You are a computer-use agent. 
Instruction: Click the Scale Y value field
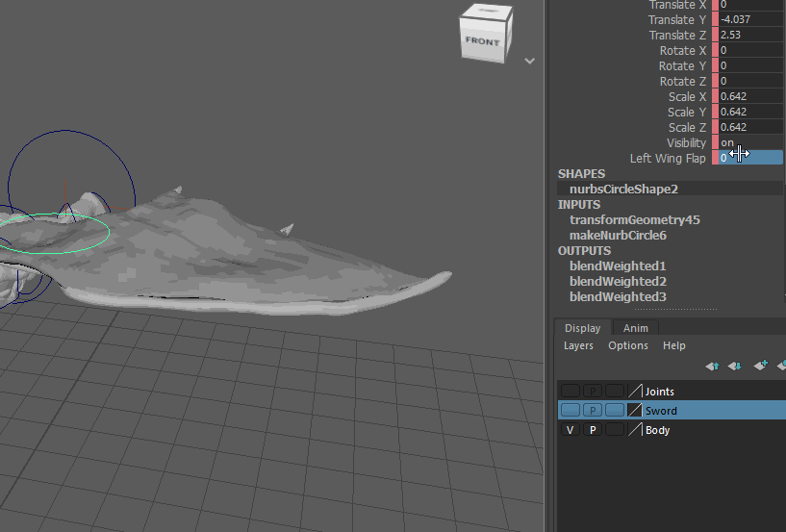(x=750, y=112)
